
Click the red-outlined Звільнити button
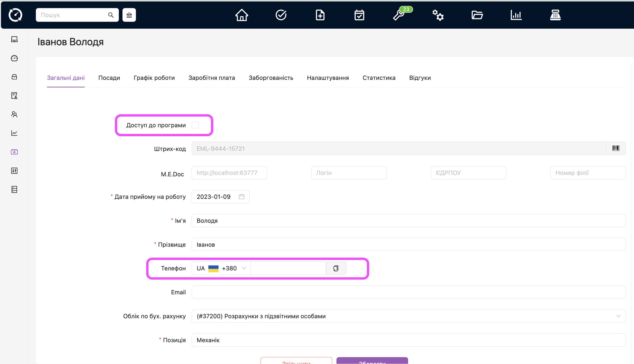[x=296, y=361]
